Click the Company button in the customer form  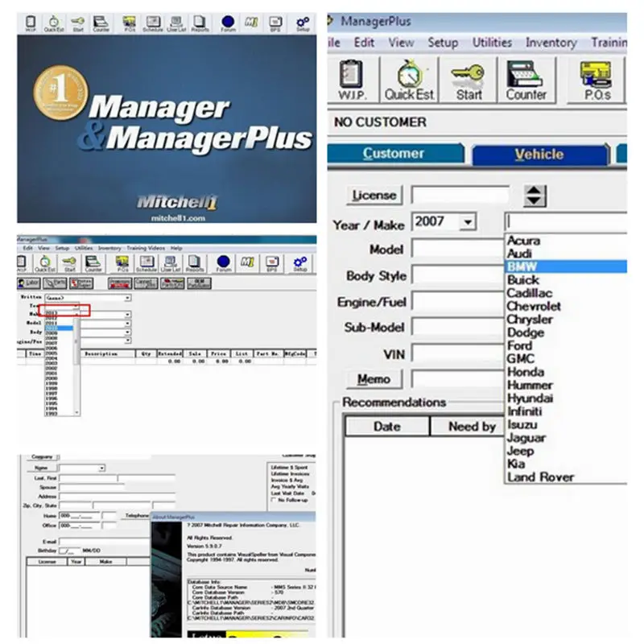point(43,456)
